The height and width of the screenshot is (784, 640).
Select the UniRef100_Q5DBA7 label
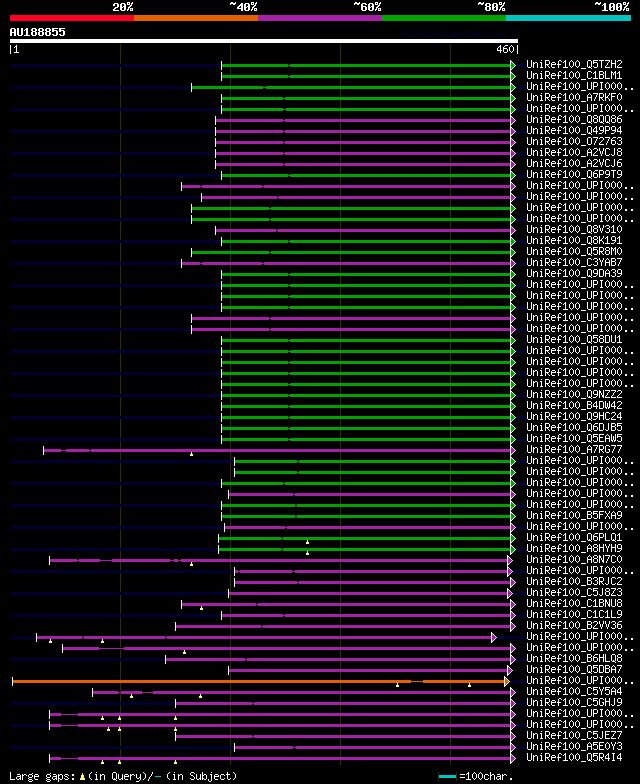(574, 669)
